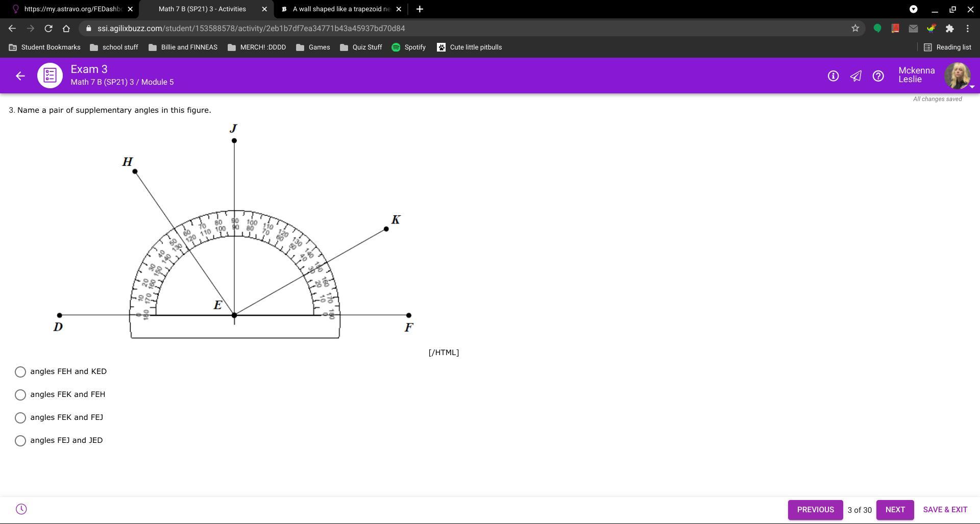
Task: Click the paper plane send icon
Action: coord(855,76)
